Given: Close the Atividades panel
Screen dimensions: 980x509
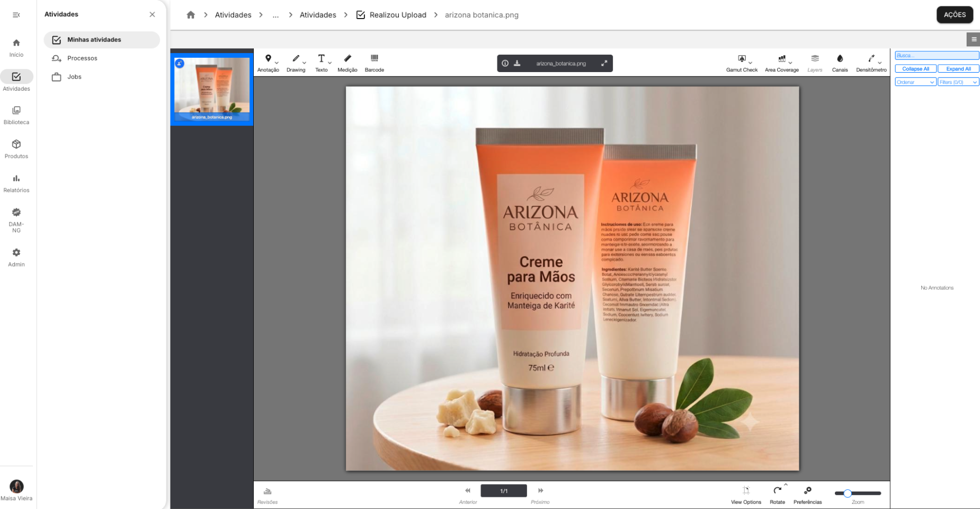Looking at the screenshot, I should click(x=152, y=14).
